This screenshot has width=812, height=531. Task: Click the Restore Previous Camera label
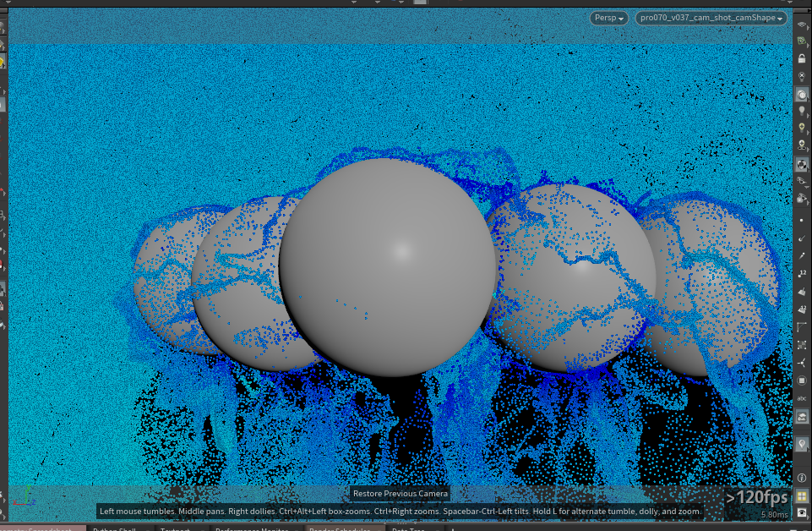click(401, 494)
